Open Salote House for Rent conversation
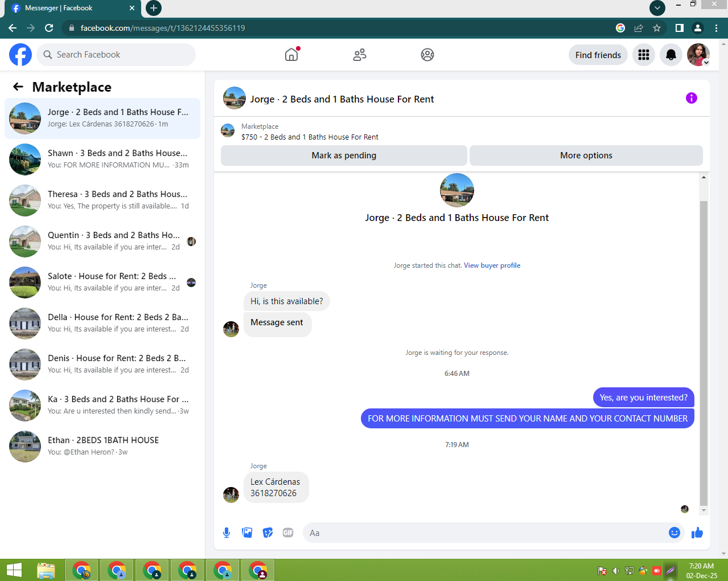 click(102, 282)
